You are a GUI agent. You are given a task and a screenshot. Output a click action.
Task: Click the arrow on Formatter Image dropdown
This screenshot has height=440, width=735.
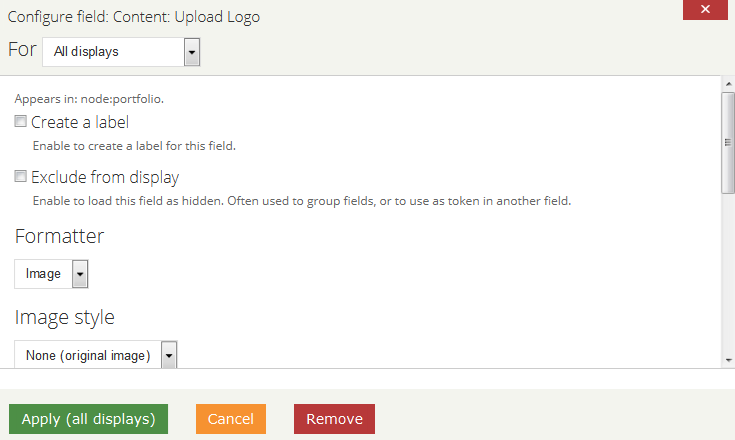pyautogui.click(x=80, y=274)
